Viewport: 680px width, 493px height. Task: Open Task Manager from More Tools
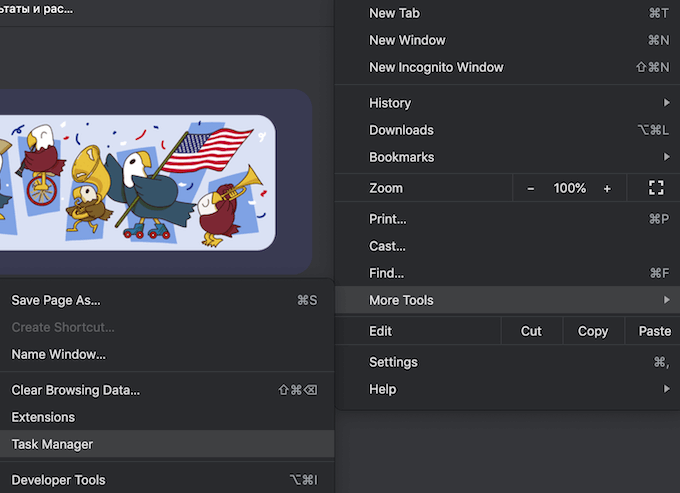[52, 444]
